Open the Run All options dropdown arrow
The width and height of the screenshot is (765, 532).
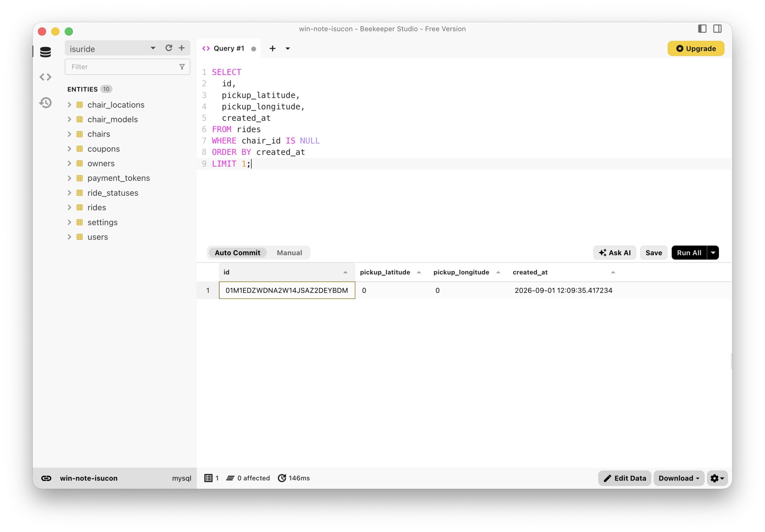713,253
